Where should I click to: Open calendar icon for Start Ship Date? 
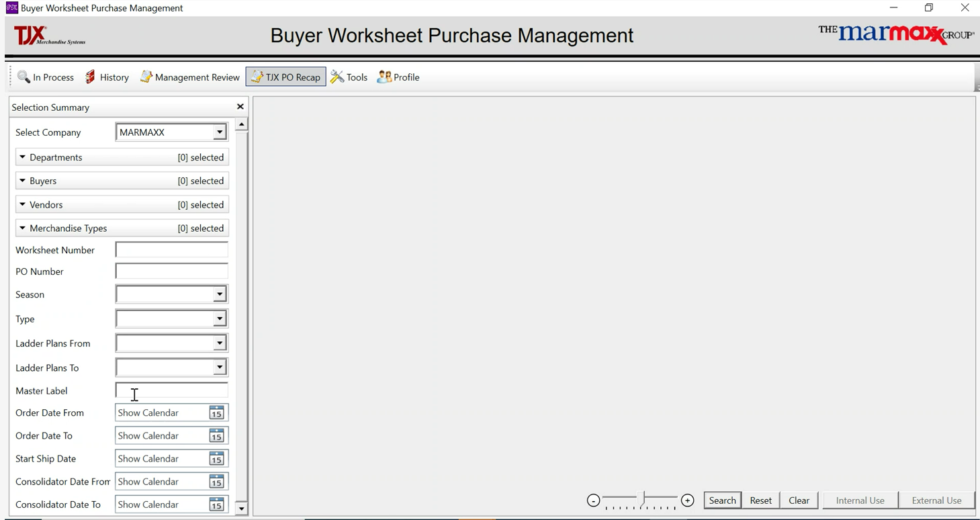pos(216,458)
